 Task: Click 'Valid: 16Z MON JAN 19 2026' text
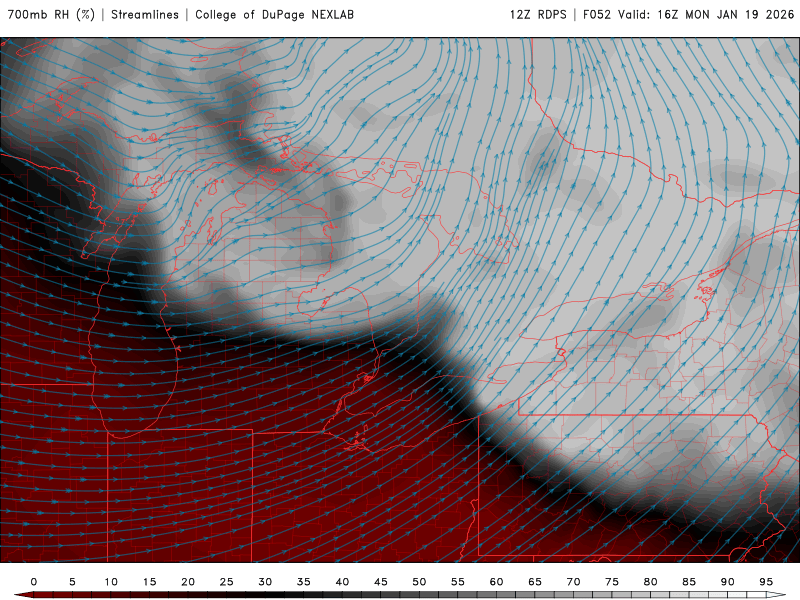(706, 14)
